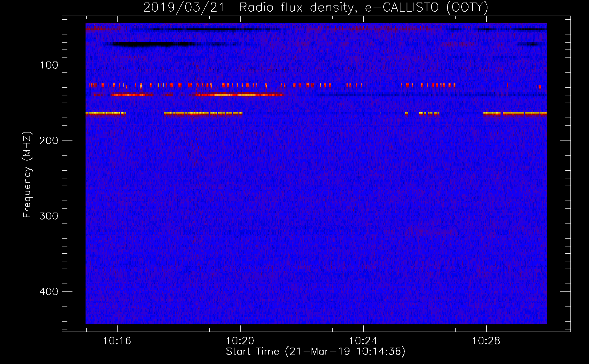Click the 10:20 time tick label
Image resolution: width=589 pixels, height=364 pixels.
tap(240, 341)
